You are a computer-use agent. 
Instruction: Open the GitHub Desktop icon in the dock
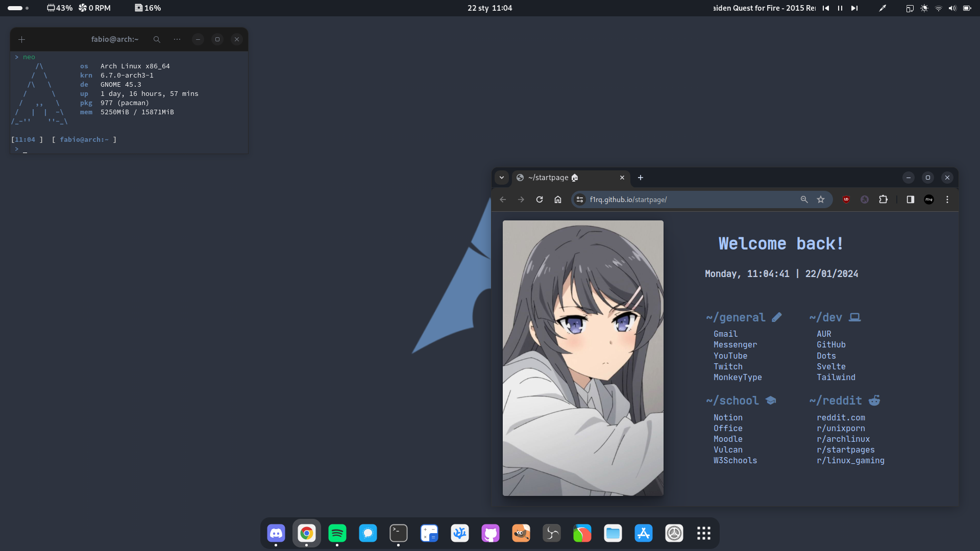pos(491,533)
